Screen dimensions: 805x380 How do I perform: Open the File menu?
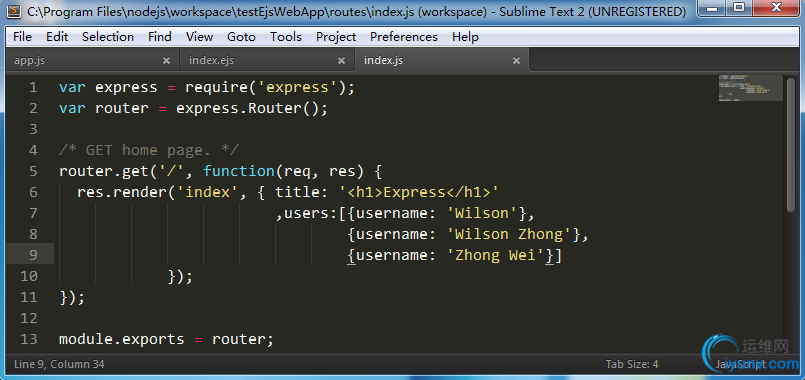point(22,37)
